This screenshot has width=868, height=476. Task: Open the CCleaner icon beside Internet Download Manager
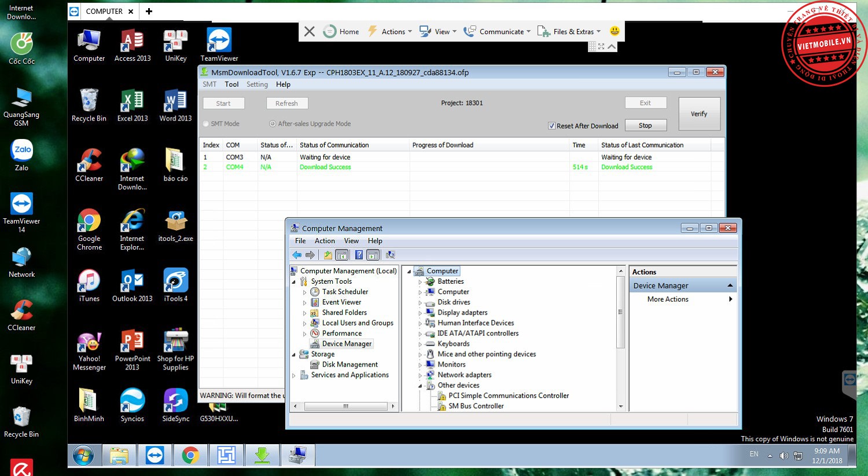[x=89, y=165]
